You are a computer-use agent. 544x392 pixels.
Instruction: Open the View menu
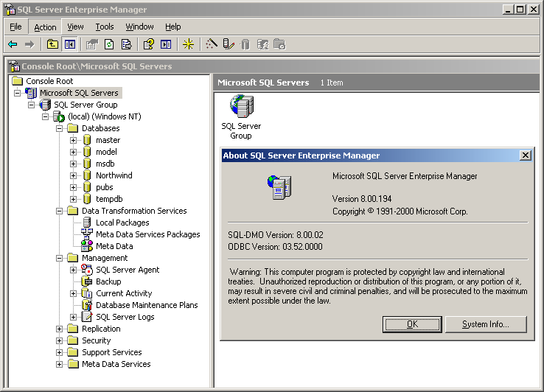point(75,27)
